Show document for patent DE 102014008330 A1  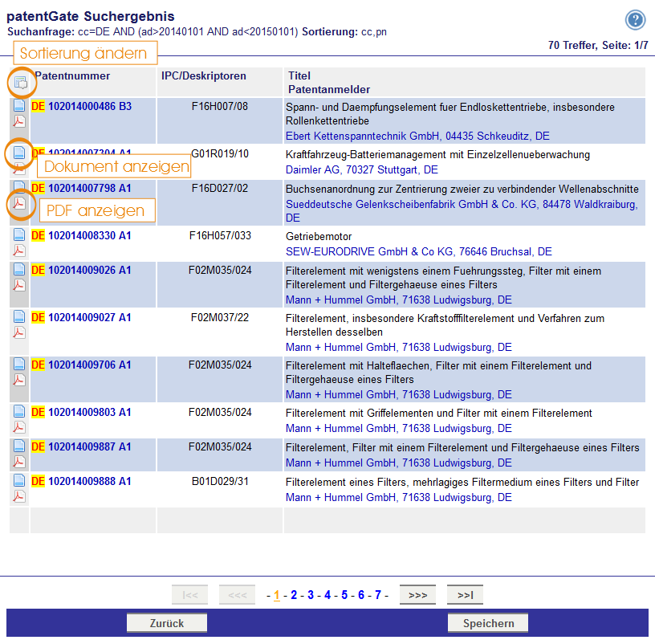click(x=19, y=234)
